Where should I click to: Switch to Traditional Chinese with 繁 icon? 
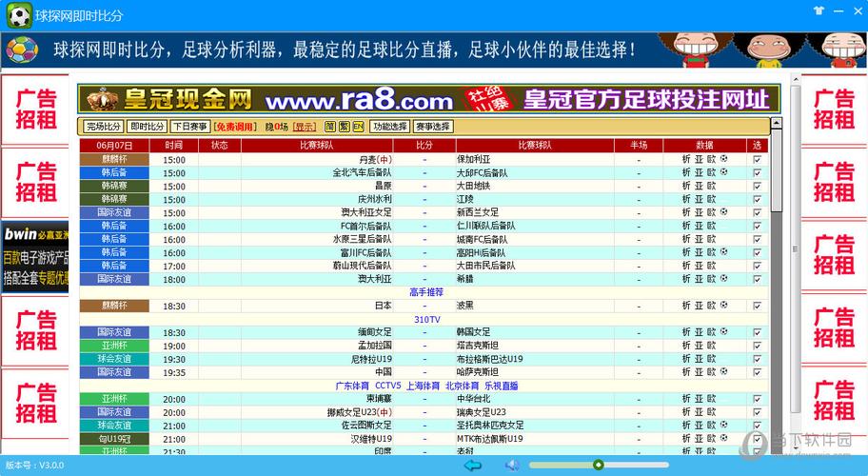click(x=344, y=127)
